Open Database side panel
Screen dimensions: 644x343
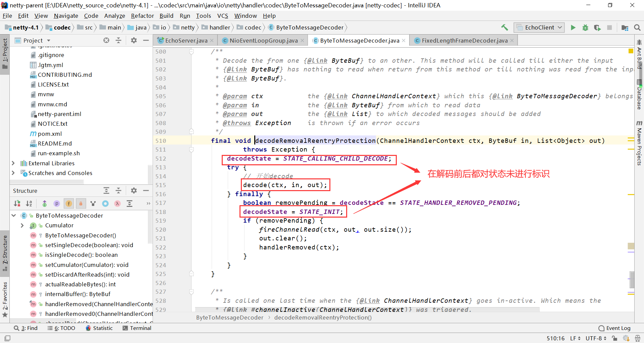click(x=639, y=95)
